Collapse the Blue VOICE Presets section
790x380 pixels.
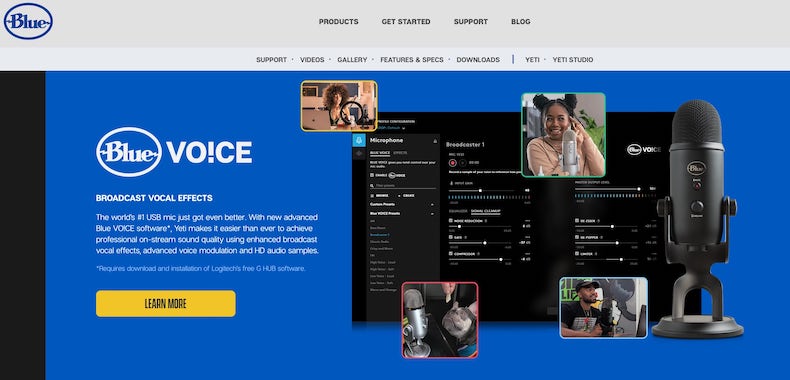click(432, 214)
